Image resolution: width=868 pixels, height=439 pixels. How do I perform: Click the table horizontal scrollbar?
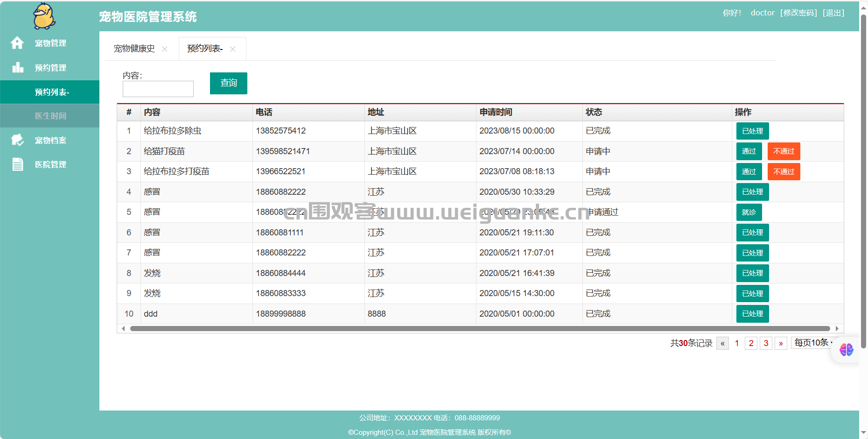click(x=480, y=328)
